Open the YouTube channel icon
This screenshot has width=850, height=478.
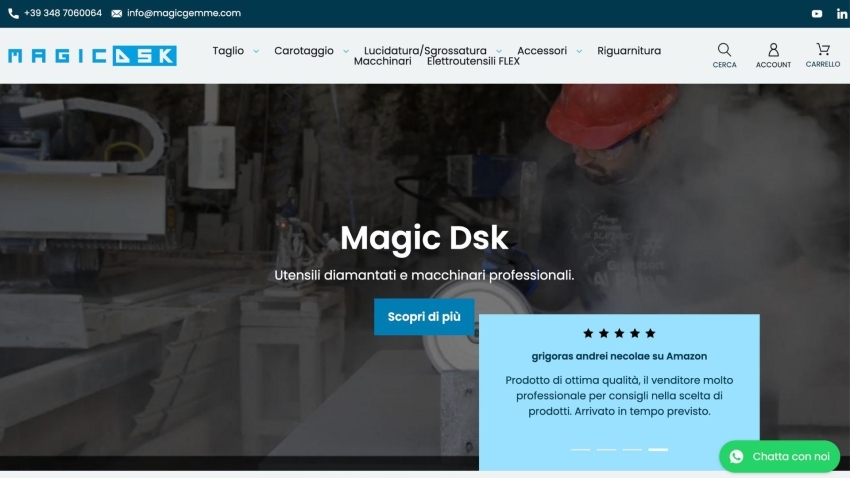click(817, 14)
